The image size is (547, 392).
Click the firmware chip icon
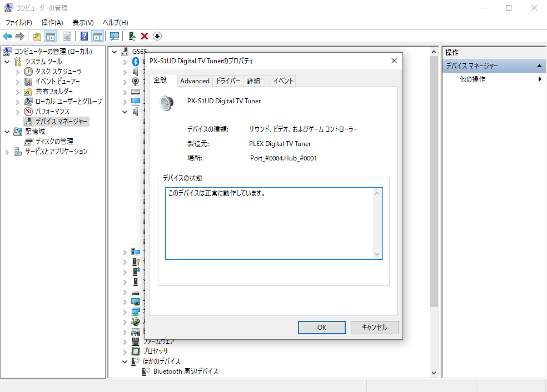(x=135, y=341)
